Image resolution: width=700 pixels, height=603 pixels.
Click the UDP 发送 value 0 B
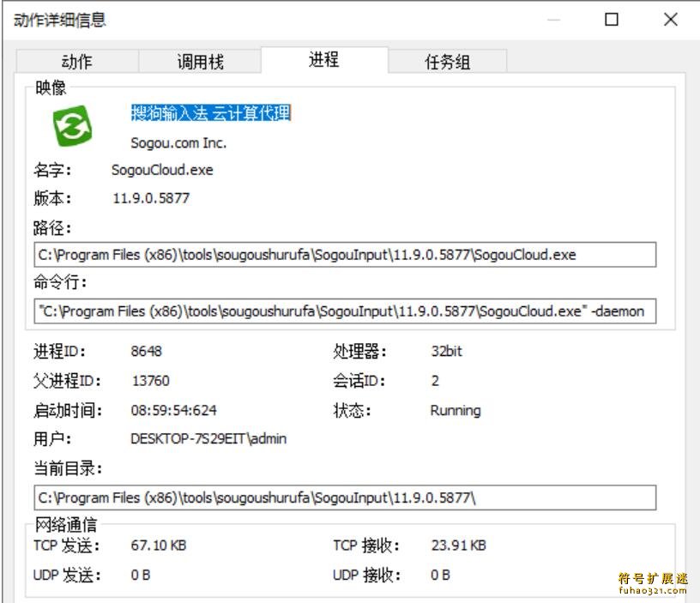141,575
